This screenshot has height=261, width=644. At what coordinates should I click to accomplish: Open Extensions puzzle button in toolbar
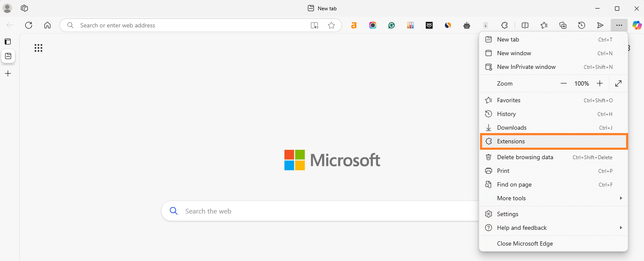pyautogui.click(x=504, y=25)
